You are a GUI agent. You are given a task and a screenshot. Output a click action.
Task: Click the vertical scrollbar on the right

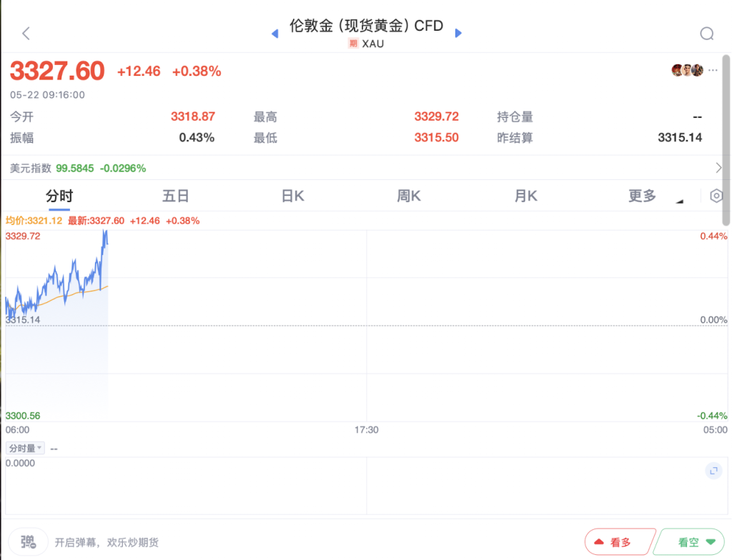coord(727,143)
